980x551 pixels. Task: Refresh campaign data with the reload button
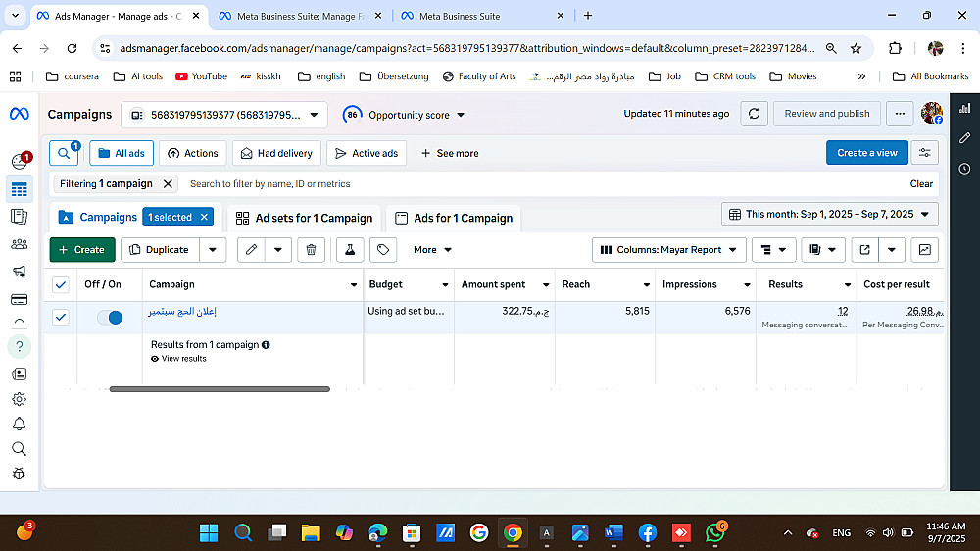tap(755, 114)
